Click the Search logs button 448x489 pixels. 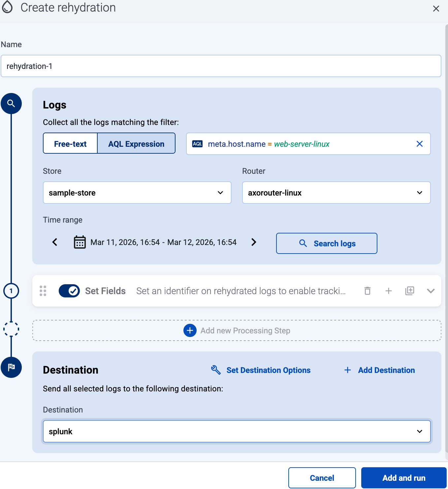click(x=327, y=243)
